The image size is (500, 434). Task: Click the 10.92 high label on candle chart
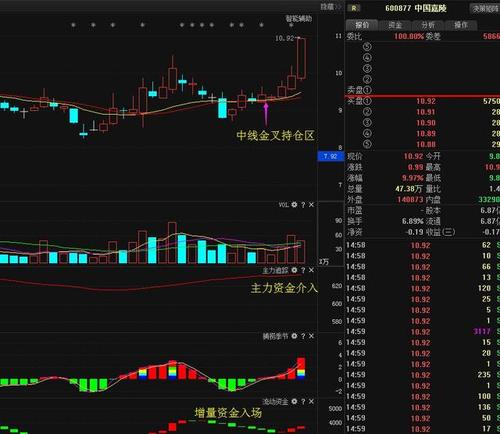pyautogui.click(x=284, y=38)
